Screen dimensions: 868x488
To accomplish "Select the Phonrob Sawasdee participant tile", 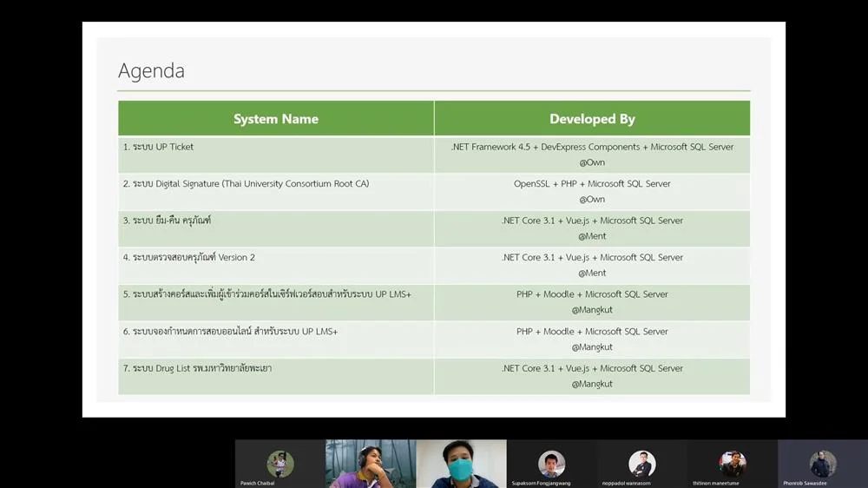I will (823, 464).
